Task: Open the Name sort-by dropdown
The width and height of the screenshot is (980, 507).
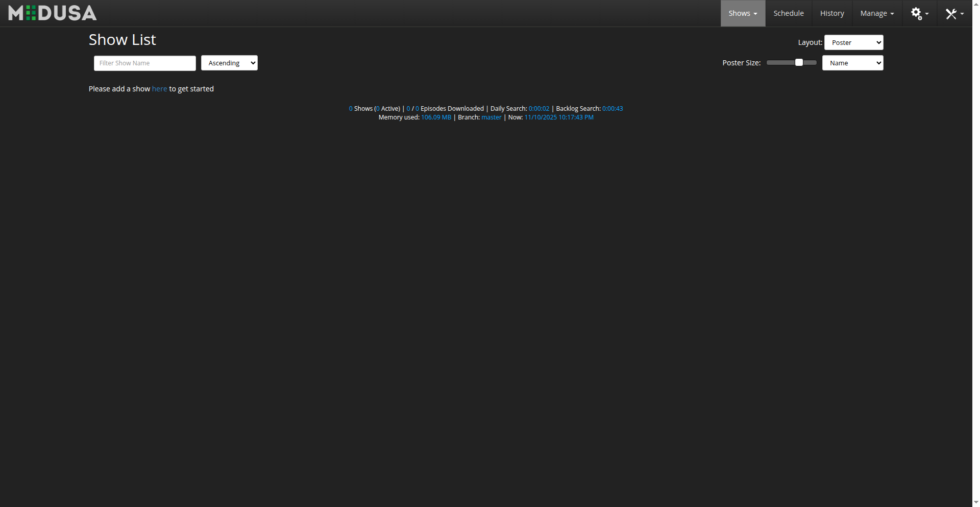Action: pyautogui.click(x=852, y=63)
